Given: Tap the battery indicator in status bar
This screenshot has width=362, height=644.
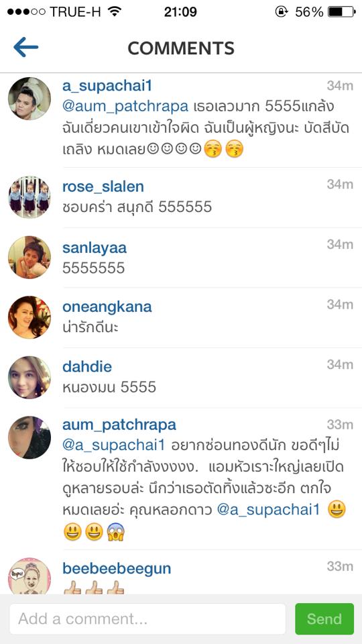Looking at the screenshot, I should pos(341,12).
